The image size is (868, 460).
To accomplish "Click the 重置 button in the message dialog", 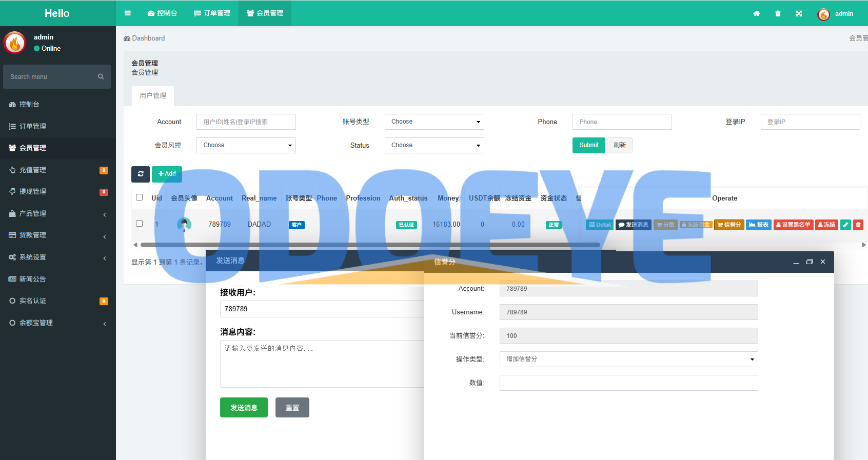I will click(x=292, y=408).
